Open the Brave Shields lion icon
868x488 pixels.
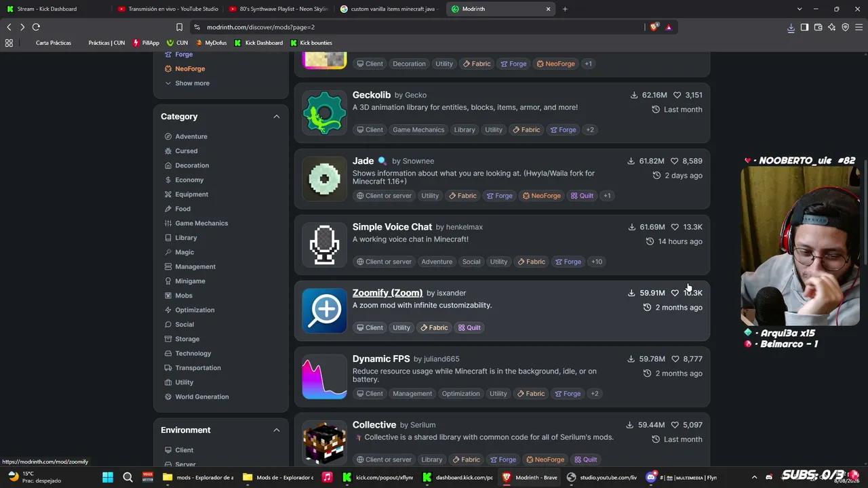(654, 27)
